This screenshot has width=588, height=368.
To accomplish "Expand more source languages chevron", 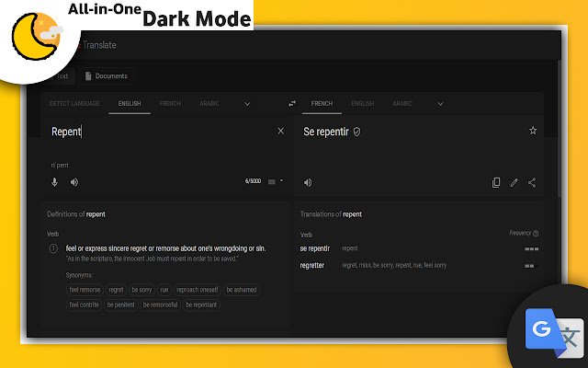I will coord(247,104).
